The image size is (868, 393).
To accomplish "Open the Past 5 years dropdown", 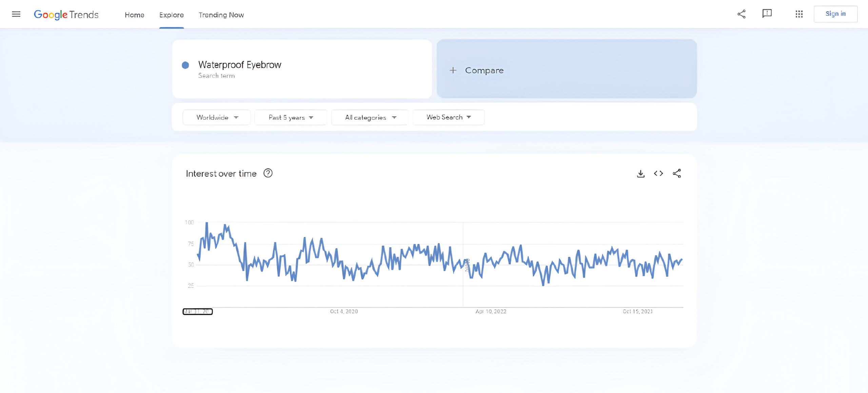I will 291,117.
